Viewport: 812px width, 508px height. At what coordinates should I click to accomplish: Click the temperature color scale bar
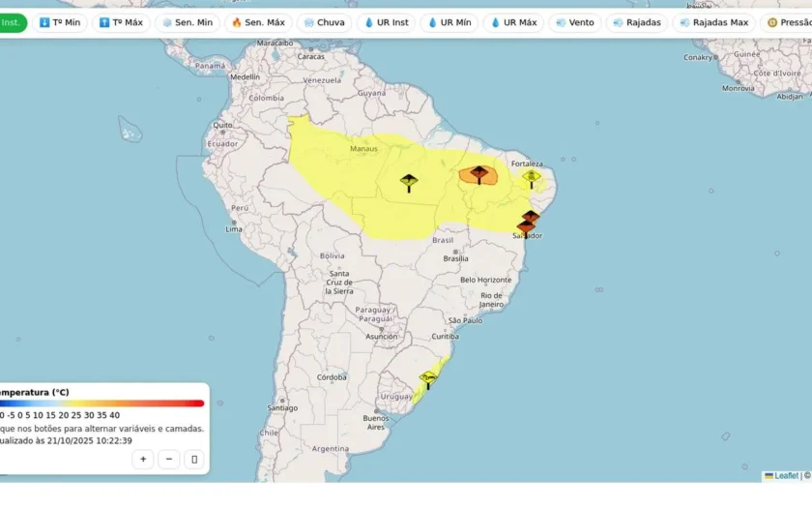pos(101,403)
